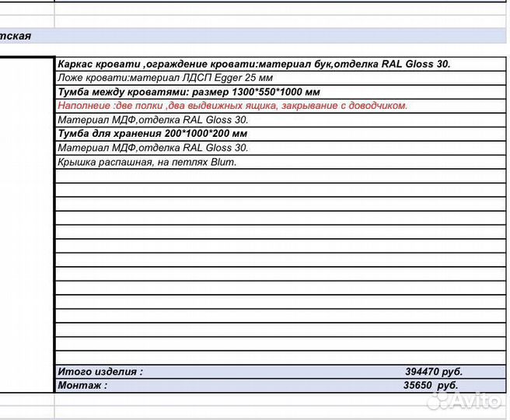Click Материал МДФ row under Тумба для хранения
The width and height of the screenshot is (510, 420).
pyautogui.click(x=153, y=148)
